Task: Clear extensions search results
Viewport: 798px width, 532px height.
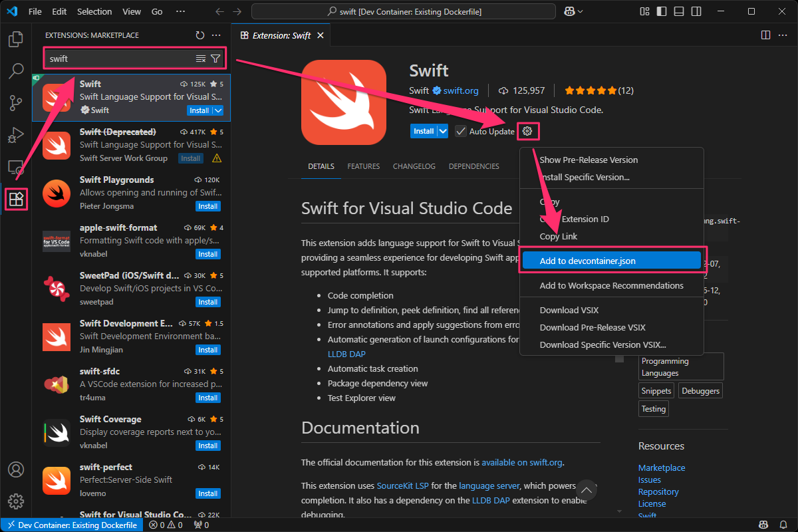Action: [201, 59]
